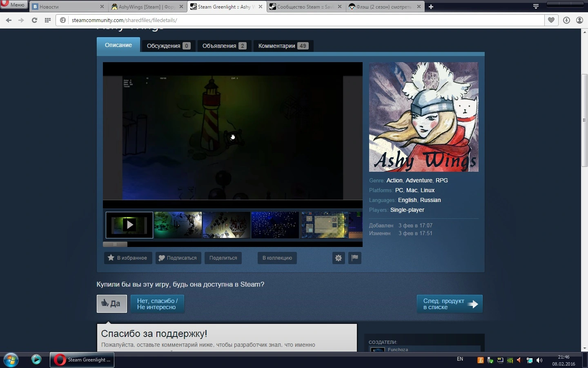Select the Описание tab
This screenshot has height=368, width=588.
click(x=118, y=45)
